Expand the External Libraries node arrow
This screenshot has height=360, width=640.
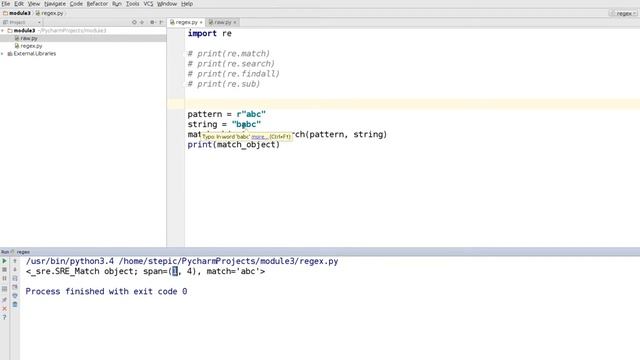[x=3, y=53]
